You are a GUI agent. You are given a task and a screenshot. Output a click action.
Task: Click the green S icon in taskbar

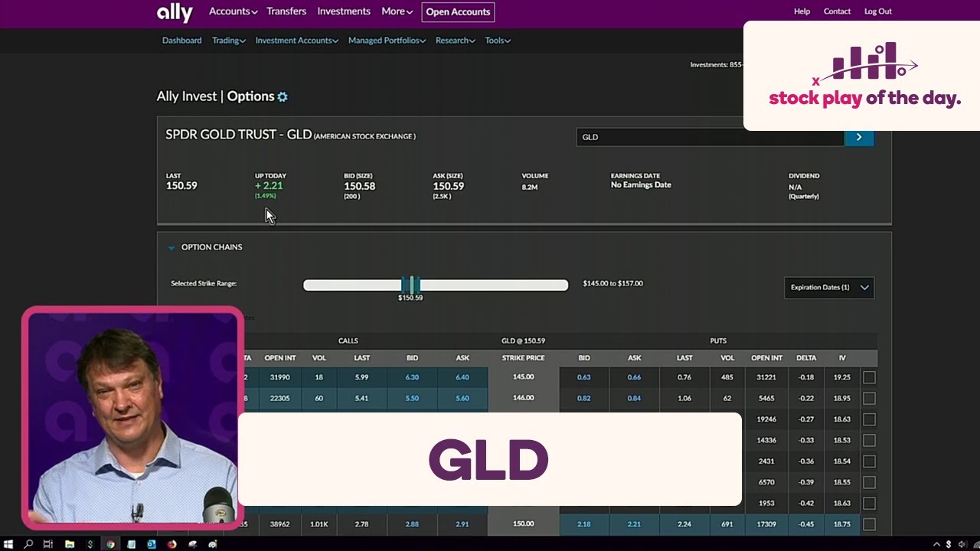click(x=90, y=544)
